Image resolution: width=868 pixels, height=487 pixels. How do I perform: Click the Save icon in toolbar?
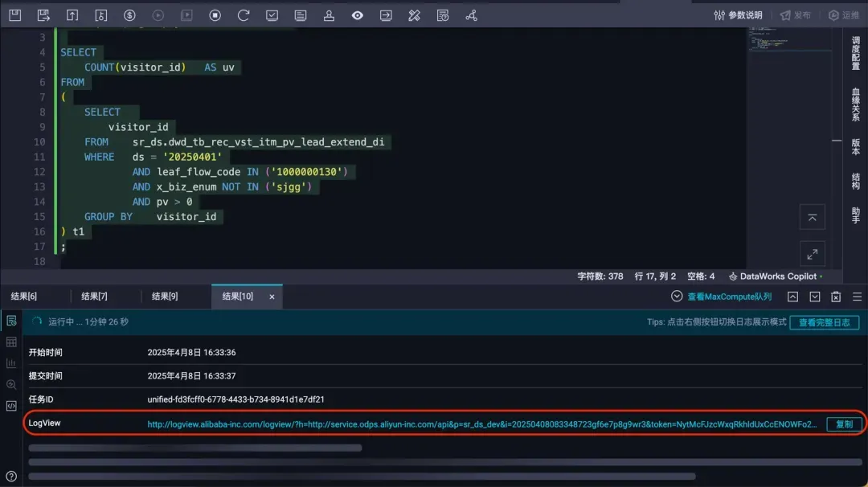15,15
